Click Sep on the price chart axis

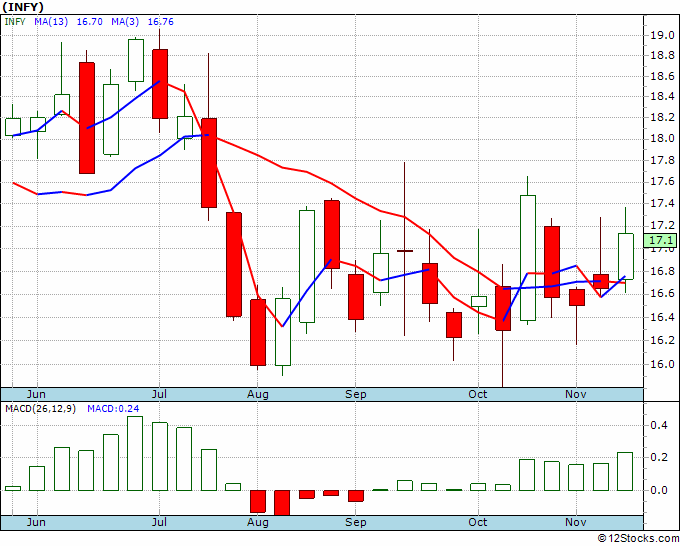click(x=356, y=395)
